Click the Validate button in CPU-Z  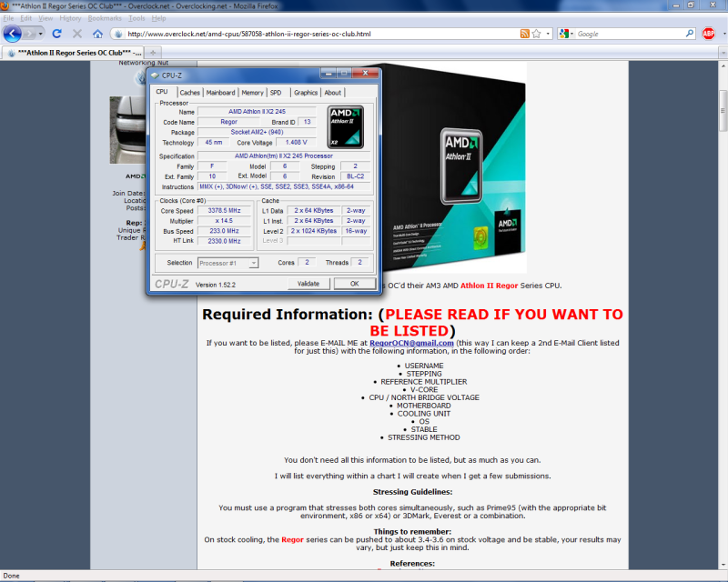pyautogui.click(x=308, y=284)
